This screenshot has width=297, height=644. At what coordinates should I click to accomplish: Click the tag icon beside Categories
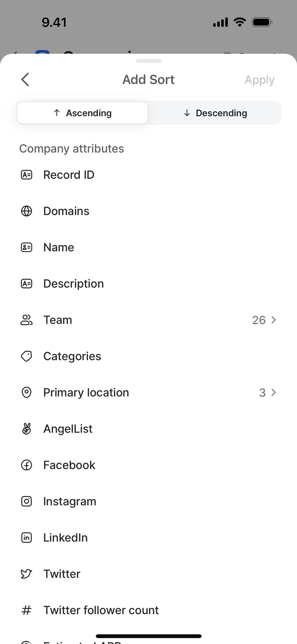coord(26,356)
